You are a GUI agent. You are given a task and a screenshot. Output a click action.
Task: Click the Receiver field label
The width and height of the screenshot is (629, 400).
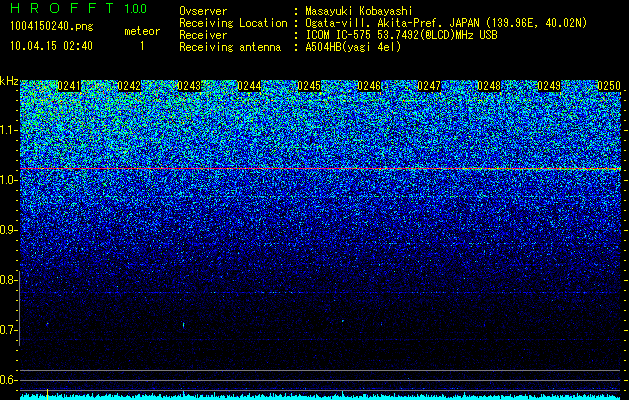[203, 35]
